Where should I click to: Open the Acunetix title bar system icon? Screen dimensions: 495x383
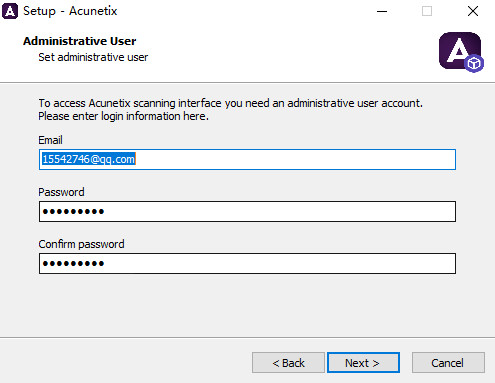[10, 11]
